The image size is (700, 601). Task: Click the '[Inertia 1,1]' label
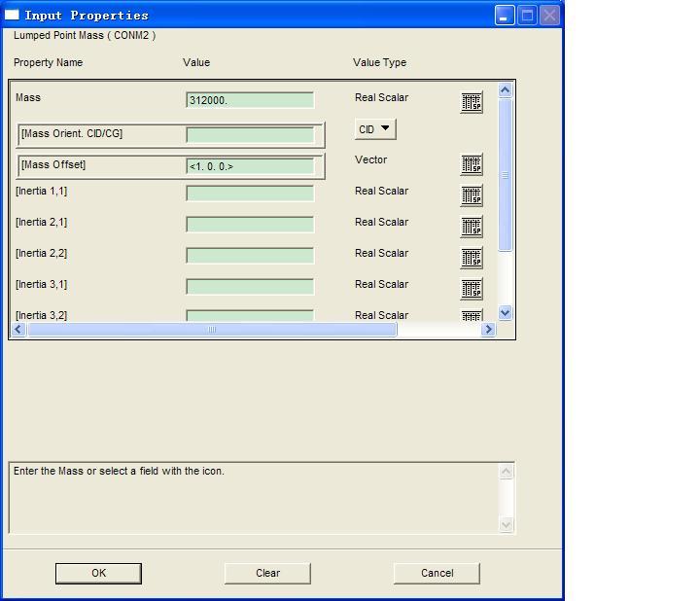[x=42, y=192]
